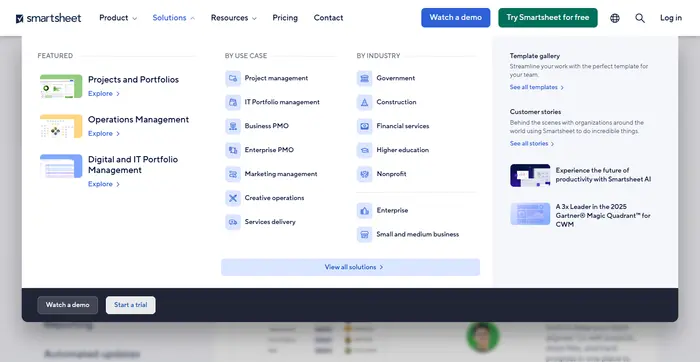
Task: Explore Operations Management
Action: 104,133
